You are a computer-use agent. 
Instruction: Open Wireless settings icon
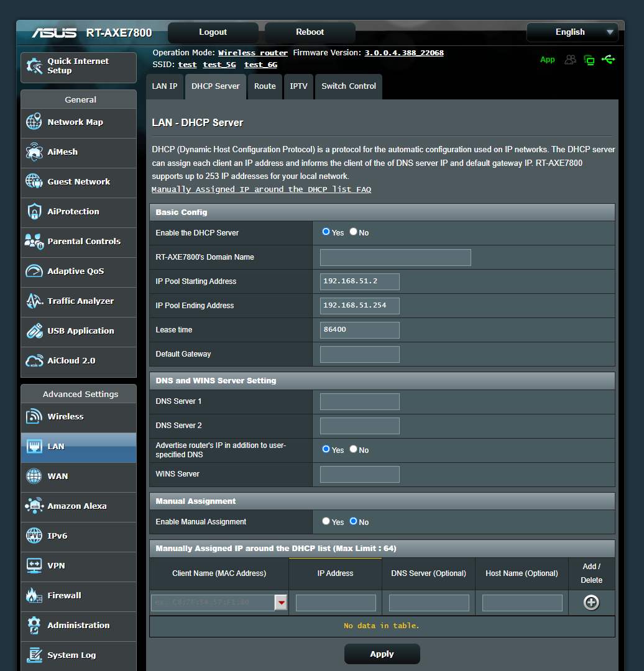tap(34, 416)
